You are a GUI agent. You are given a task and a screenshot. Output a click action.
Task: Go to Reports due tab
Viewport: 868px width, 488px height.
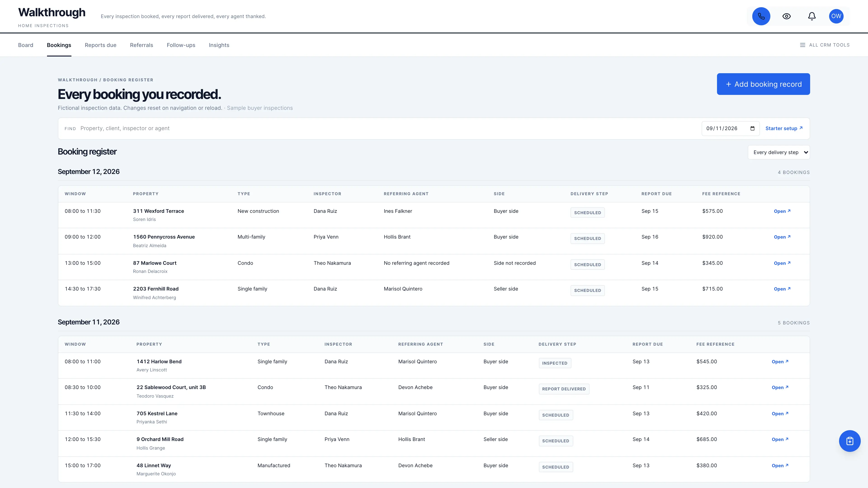click(x=100, y=45)
